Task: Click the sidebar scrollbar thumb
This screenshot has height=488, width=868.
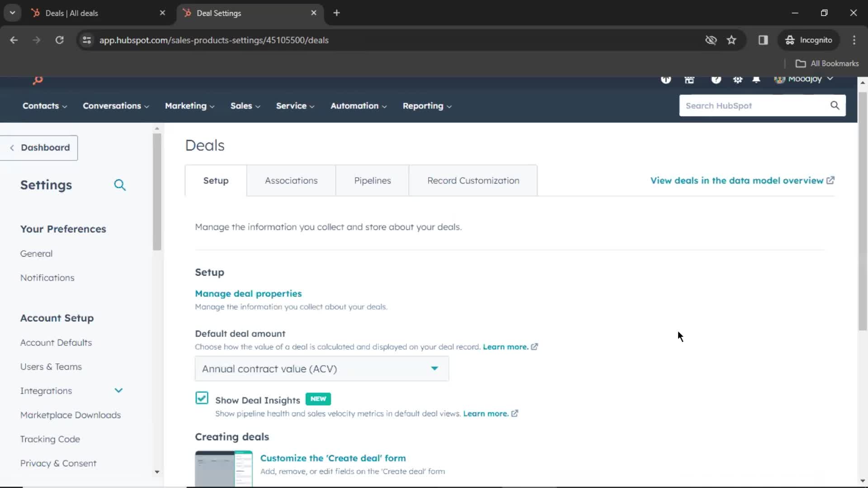Action: click(157, 192)
